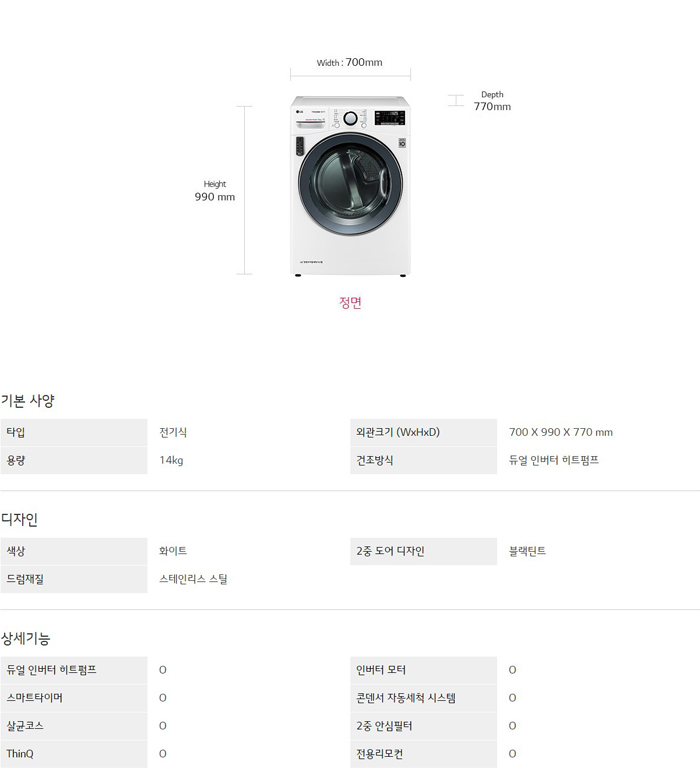Select the 정면 view label
Image resolution: width=700 pixels, height=769 pixels.
click(350, 302)
